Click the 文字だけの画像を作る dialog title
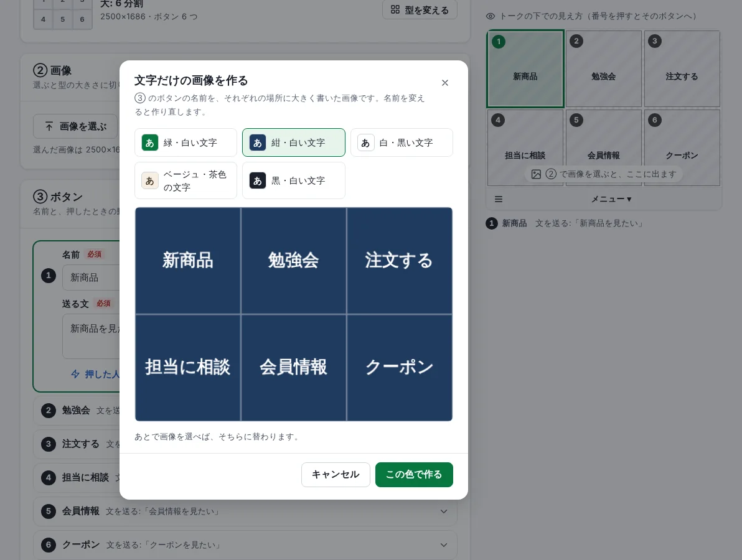 pyautogui.click(x=191, y=80)
